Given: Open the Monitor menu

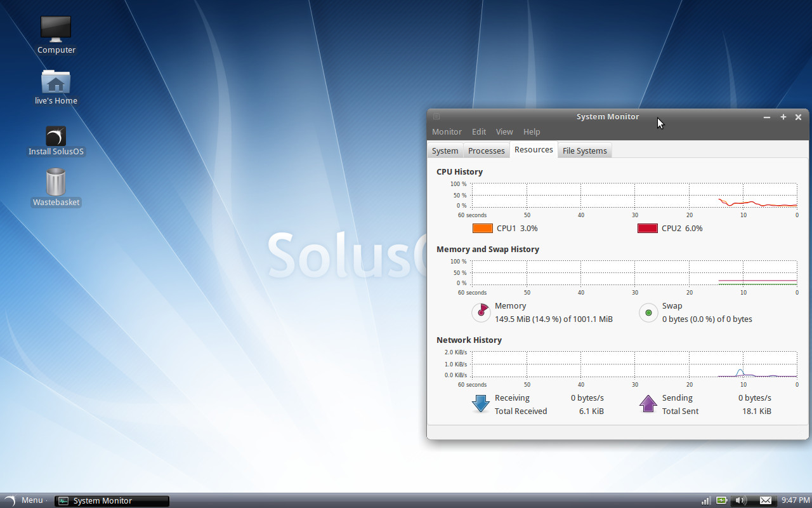Looking at the screenshot, I should [447, 131].
